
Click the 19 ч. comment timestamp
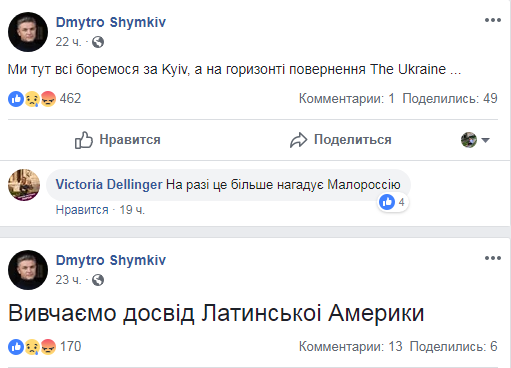tap(132, 210)
